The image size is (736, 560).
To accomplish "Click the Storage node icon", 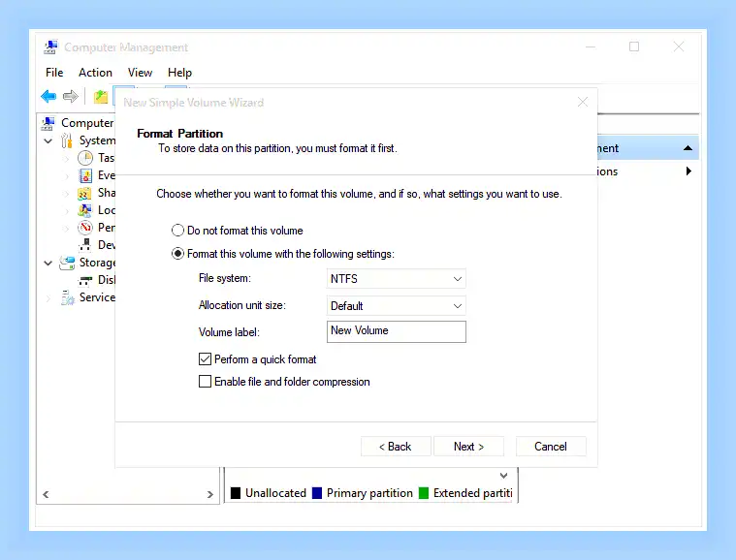I will tap(67, 263).
